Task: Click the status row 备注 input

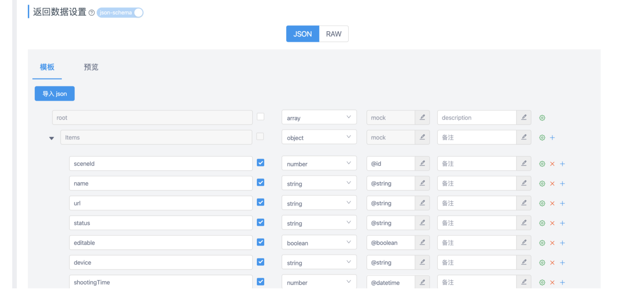Action: click(x=477, y=223)
